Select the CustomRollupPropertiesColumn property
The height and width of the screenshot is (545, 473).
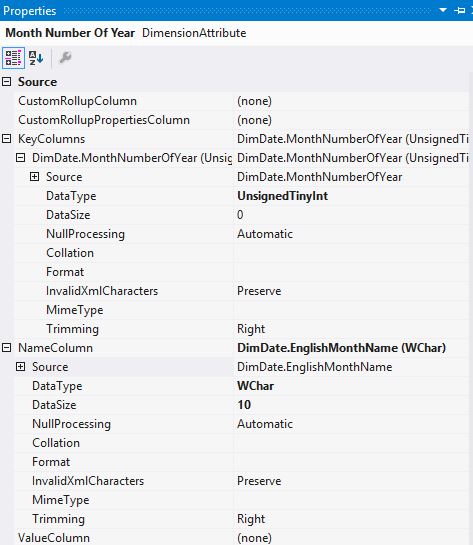pos(104,120)
